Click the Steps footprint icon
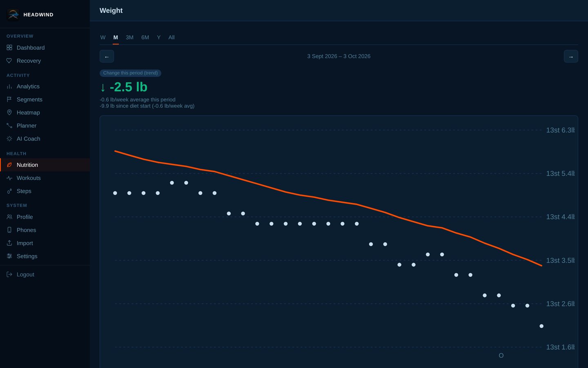 (x=9, y=191)
